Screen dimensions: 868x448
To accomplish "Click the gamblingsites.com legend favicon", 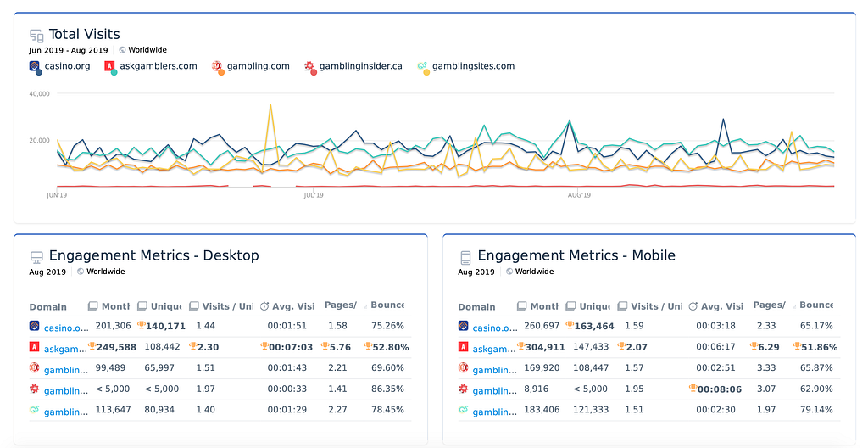I will pos(423,67).
